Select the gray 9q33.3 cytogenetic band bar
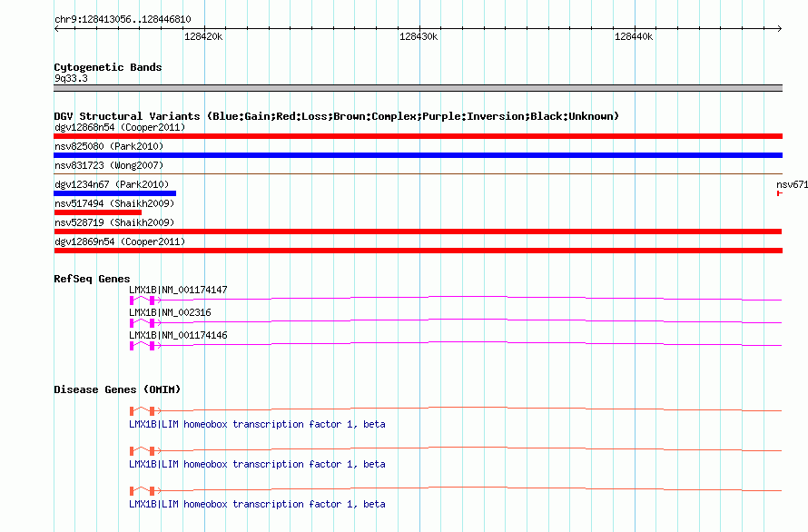Screen dimensions: 808x532 (x=418, y=88)
